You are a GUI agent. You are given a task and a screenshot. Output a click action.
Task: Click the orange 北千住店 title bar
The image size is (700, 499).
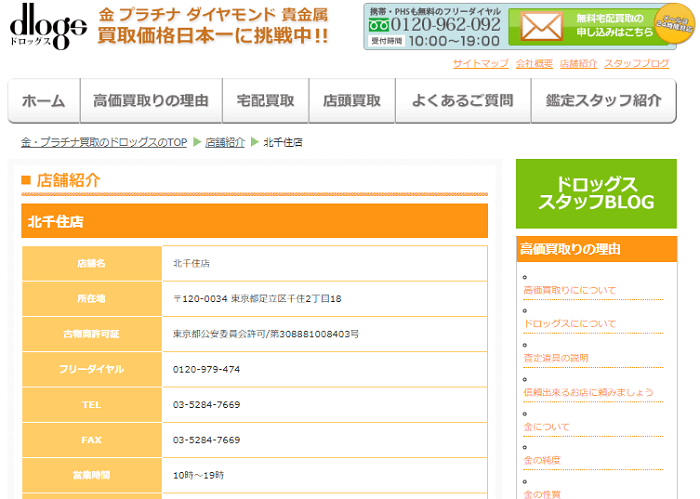pos(254,221)
